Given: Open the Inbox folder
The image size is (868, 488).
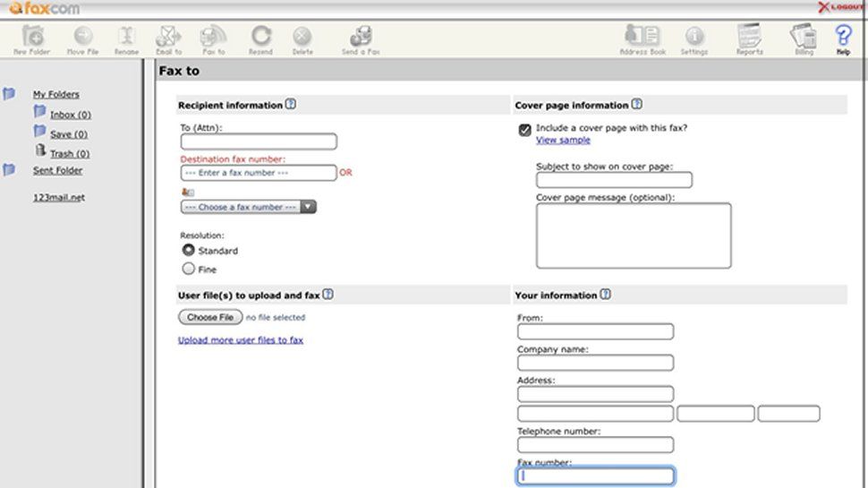Looking at the screenshot, I should click(70, 115).
